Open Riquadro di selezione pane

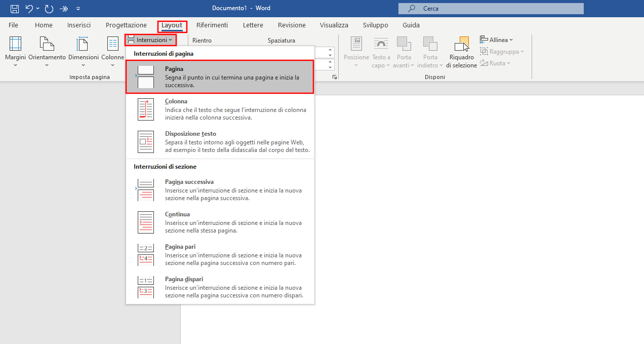pyautogui.click(x=461, y=52)
